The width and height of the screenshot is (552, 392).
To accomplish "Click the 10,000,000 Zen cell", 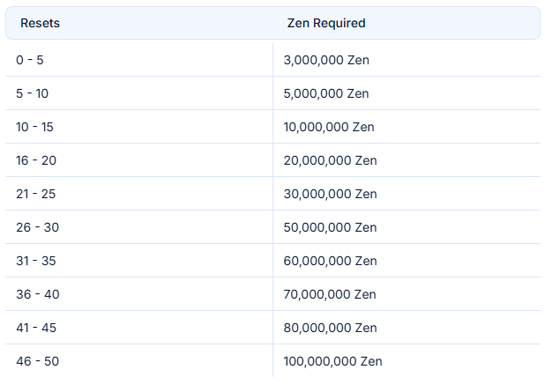I will (329, 127).
